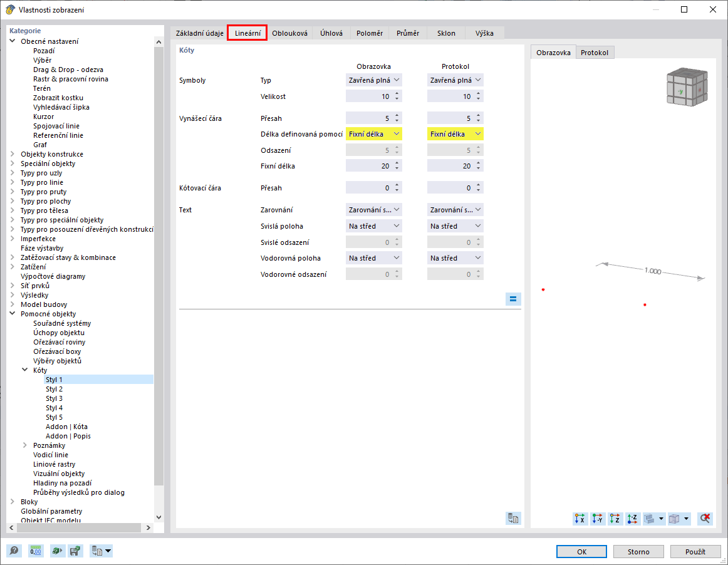
Task: Open Délka definovaná pomocí dropdown for Protokol
Action: pos(455,133)
